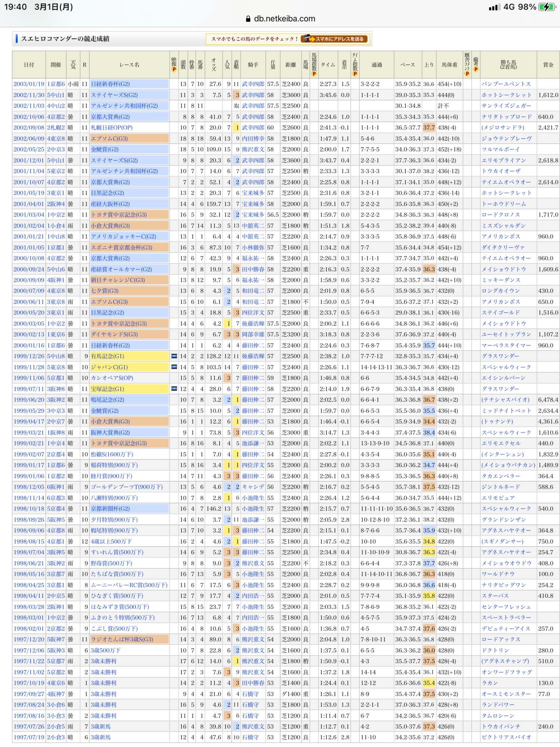
Task: Open the 2002/11/30 date link
Action: point(29,95)
